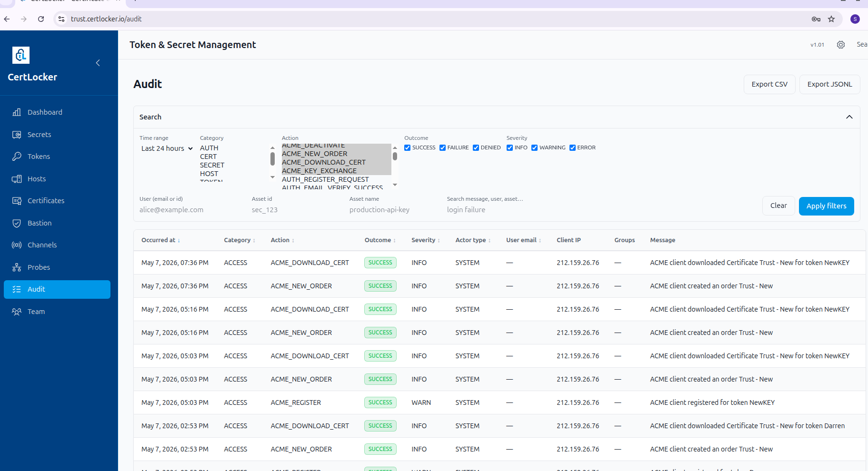Open the saved passwords key icon

[x=816, y=19]
